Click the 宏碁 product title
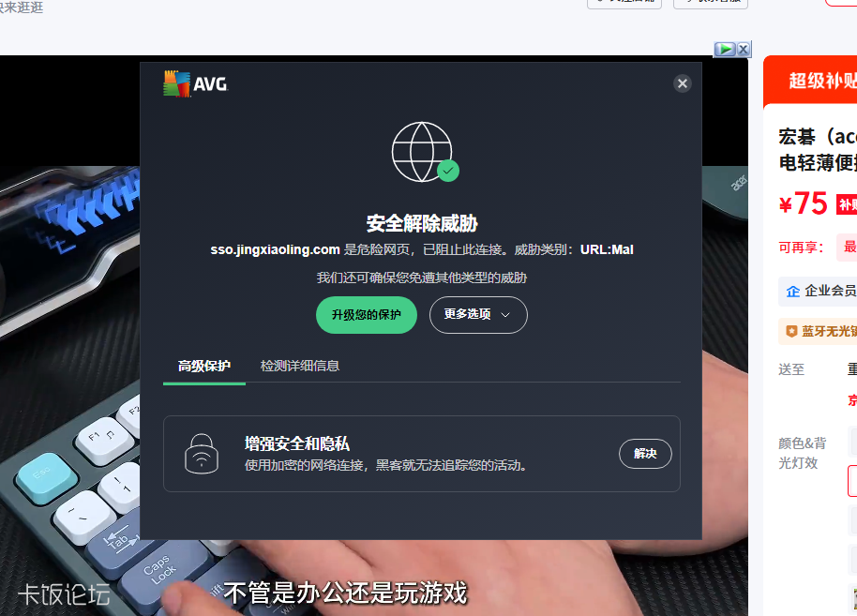Image resolution: width=857 pixels, height=616 pixels. pos(818,149)
